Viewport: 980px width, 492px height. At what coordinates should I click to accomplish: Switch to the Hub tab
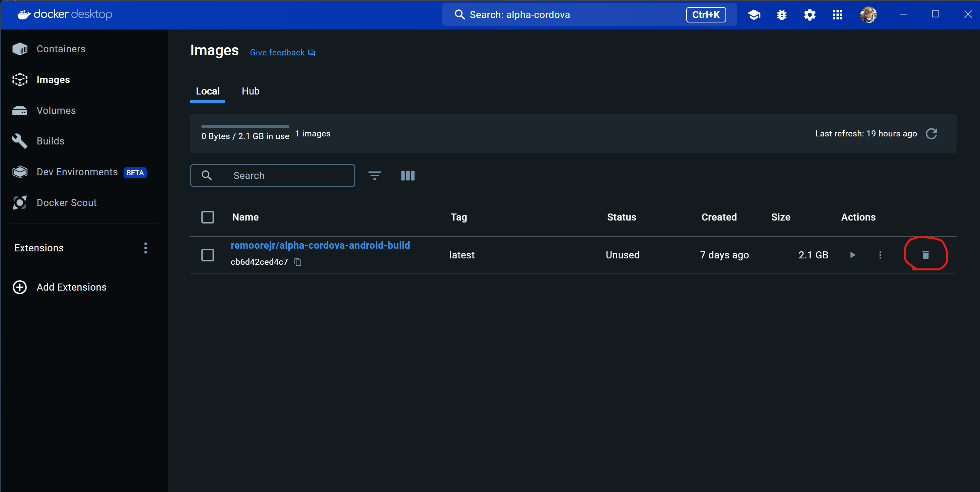coord(250,91)
